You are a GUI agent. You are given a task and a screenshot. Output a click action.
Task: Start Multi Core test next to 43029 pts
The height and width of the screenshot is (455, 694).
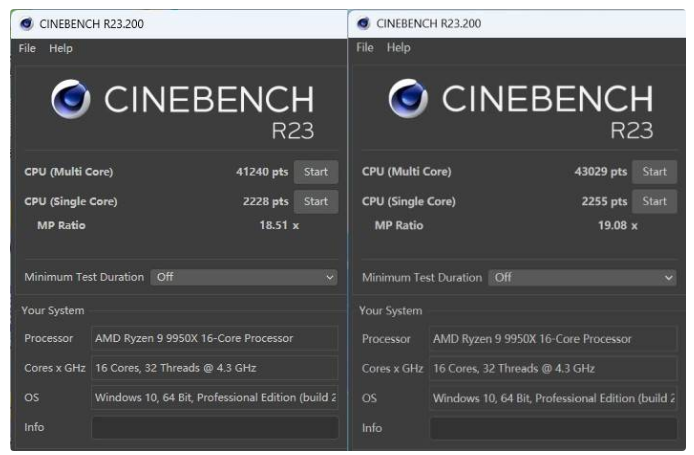coord(654,172)
